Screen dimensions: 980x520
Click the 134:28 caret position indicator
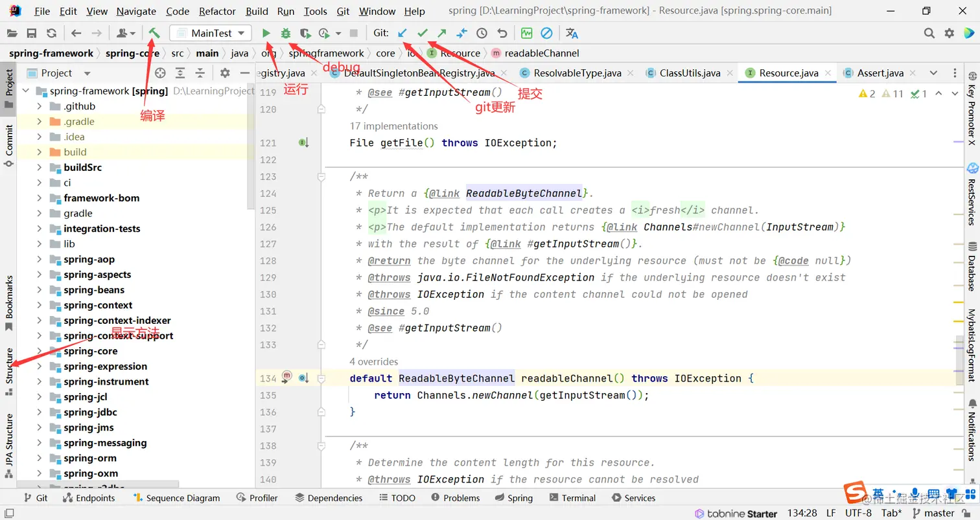(x=802, y=513)
